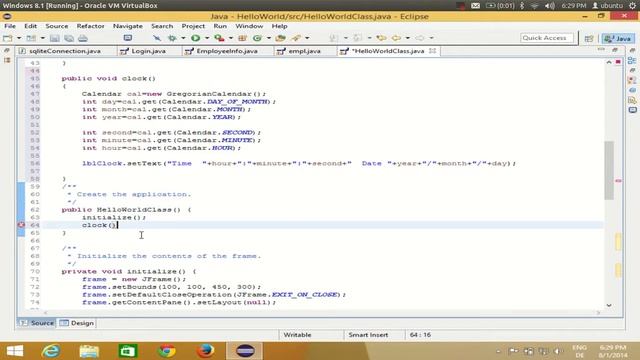Click the Last Edit Location icon
Screen dimensions: 640x360
point(382,38)
